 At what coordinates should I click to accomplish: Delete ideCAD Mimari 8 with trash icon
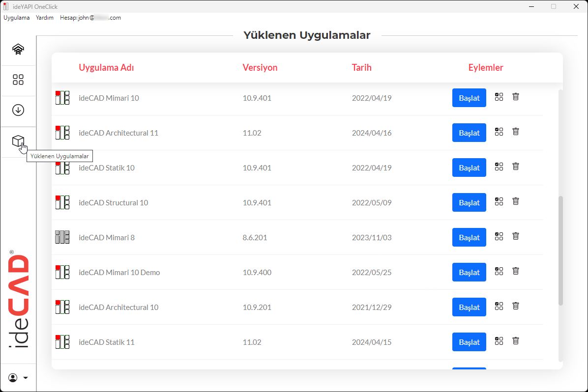click(516, 236)
